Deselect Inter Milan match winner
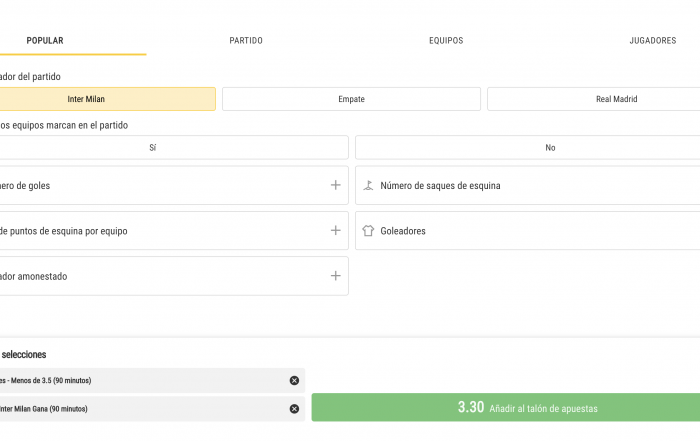Image resolution: width=700 pixels, height=441 pixels. click(107, 99)
